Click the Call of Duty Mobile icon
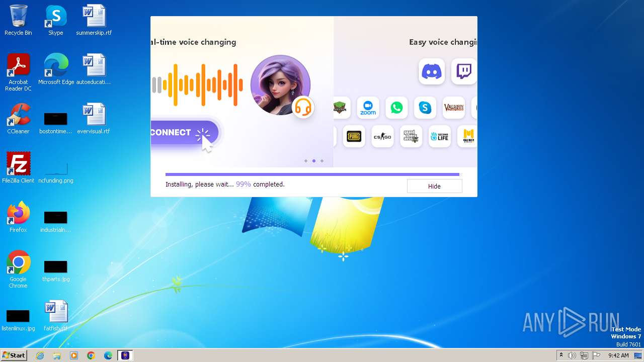Viewport: 644px width, 362px height. [468, 136]
